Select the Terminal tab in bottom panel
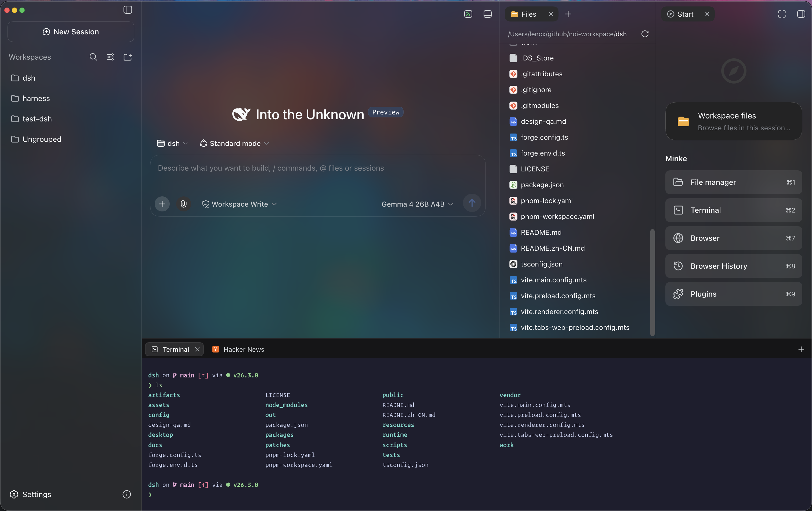 click(174, 349)
